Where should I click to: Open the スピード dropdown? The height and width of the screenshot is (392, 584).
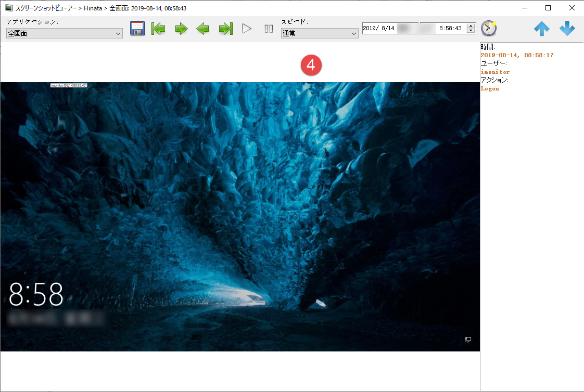point(320,33)
